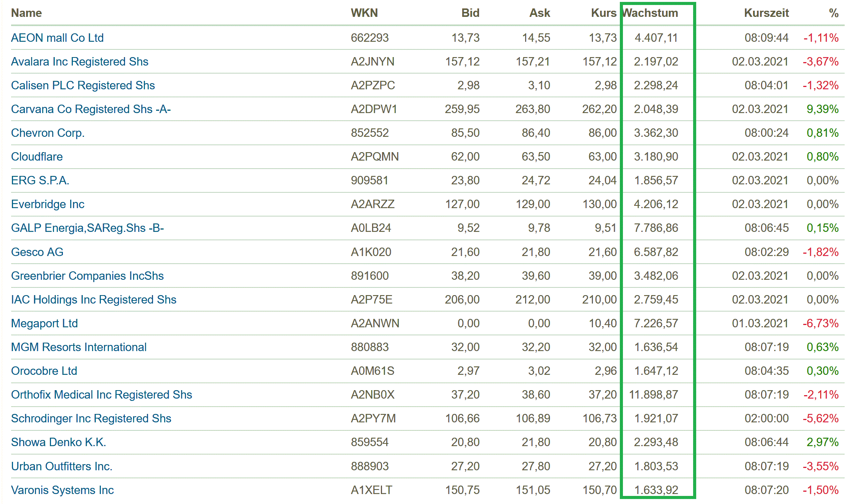Click Wachstum value 11.898,87
This screenshot has width=850, height=504.
point(654,395)
